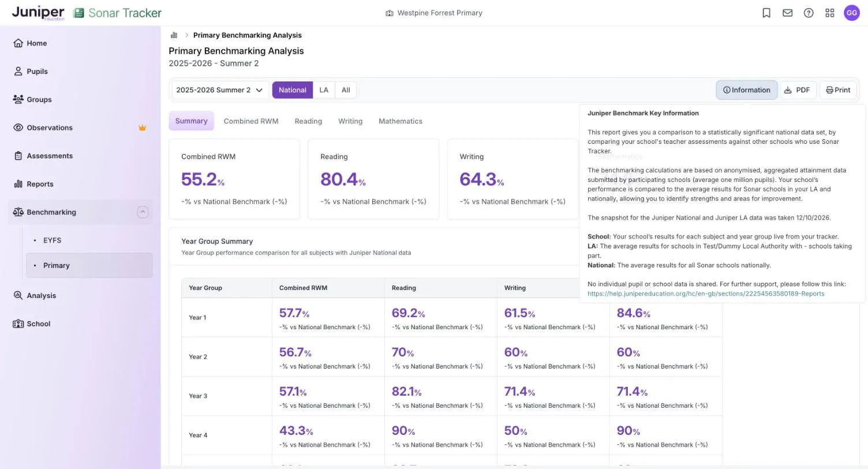868x469 pixels.
Task: Switch to the Summary tab
Action: click(191, 121)
